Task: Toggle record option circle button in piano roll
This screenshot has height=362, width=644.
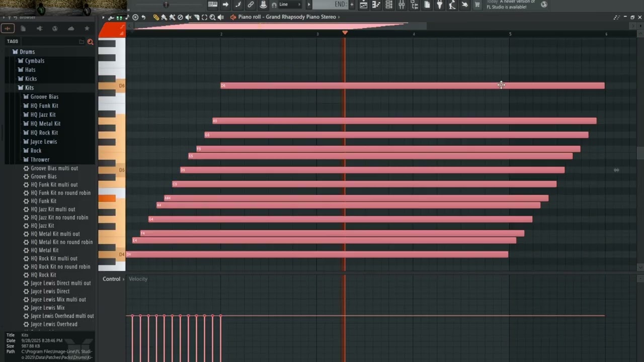Action: point(135,17)
